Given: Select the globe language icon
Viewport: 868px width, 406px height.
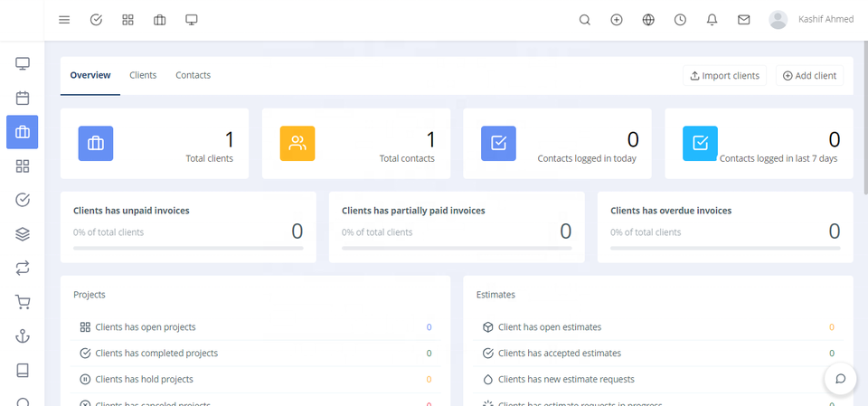Looking at the screenshot, I should pyautogui.click(x=648, y=20).
